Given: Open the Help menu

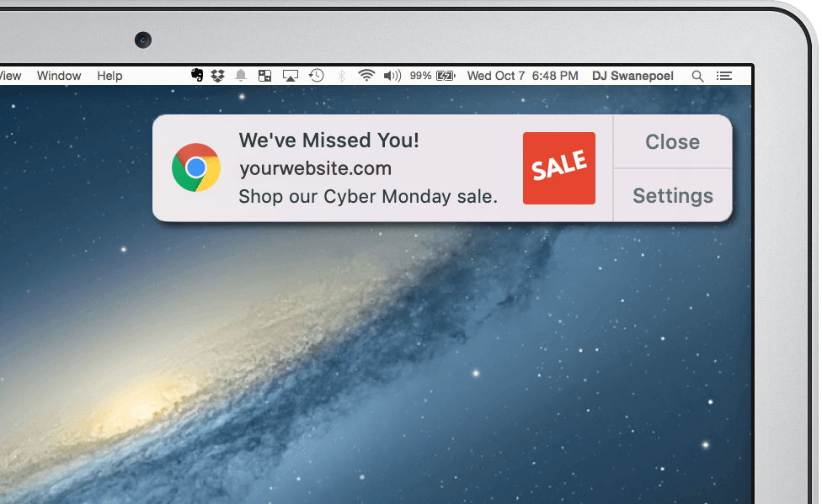Looking at the screenshot, I should tap(109, 76).
